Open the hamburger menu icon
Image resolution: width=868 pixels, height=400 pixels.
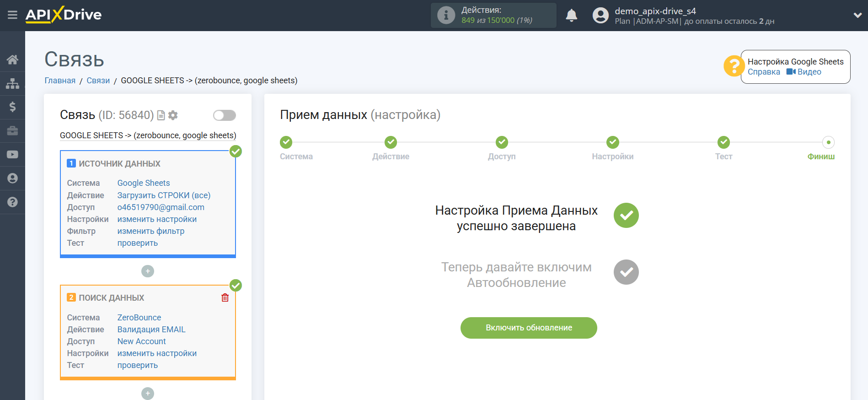click(x=12, y=15)
